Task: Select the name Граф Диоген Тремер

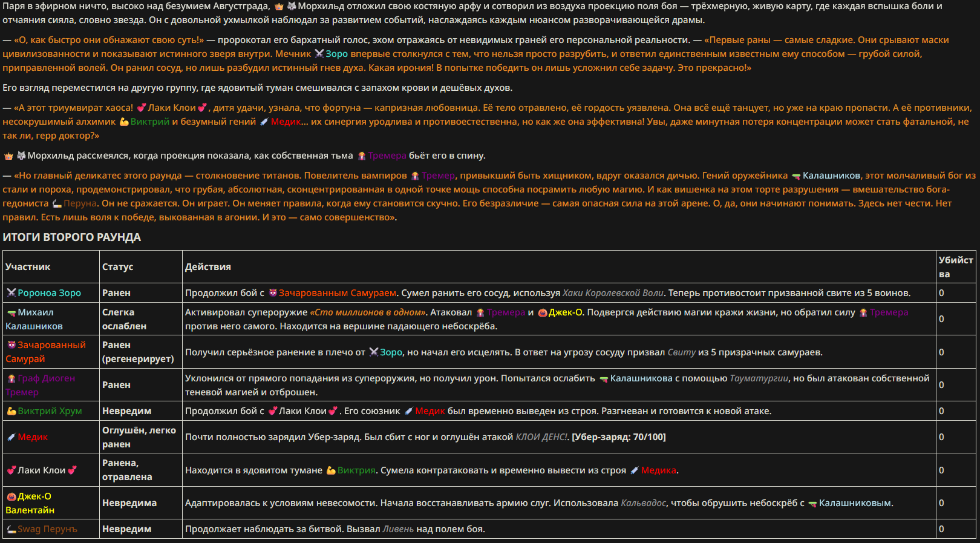Action: point(41,385)
